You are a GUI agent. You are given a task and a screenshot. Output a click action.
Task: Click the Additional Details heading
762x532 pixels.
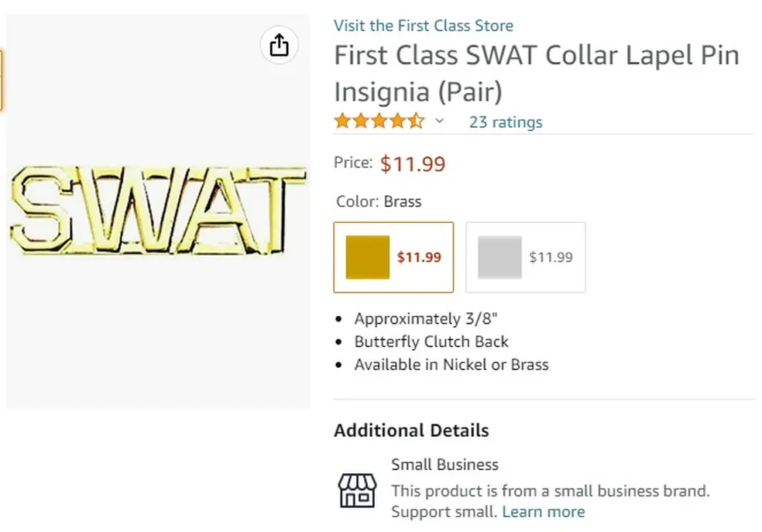(411, 431)
